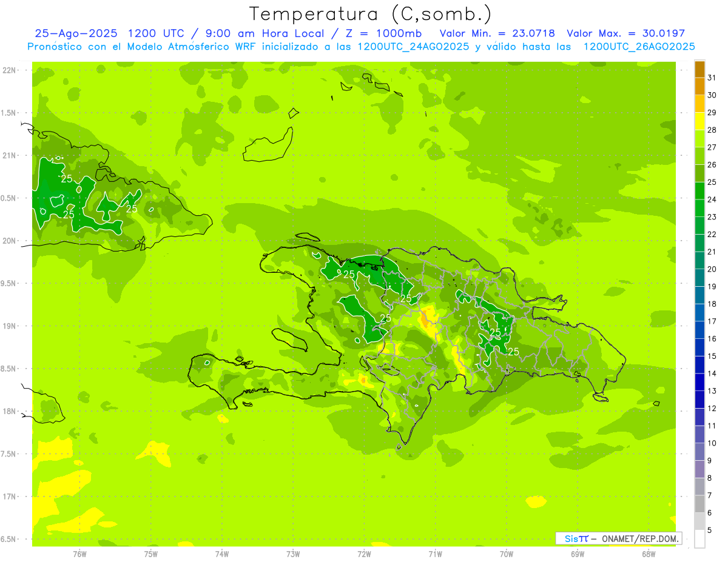Image resolution: width=728 pixels, height=562 pixels.
Task: Pick the green legend swatch between 26 and 27
Action: point(699,156)
